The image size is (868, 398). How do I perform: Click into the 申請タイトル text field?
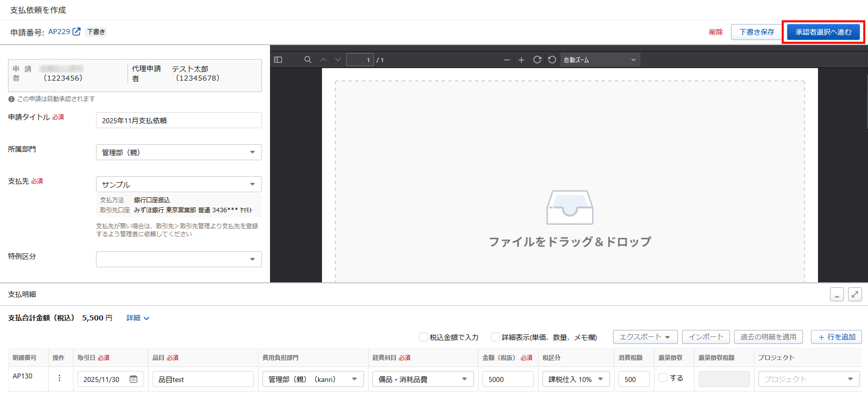click(178, 120)
